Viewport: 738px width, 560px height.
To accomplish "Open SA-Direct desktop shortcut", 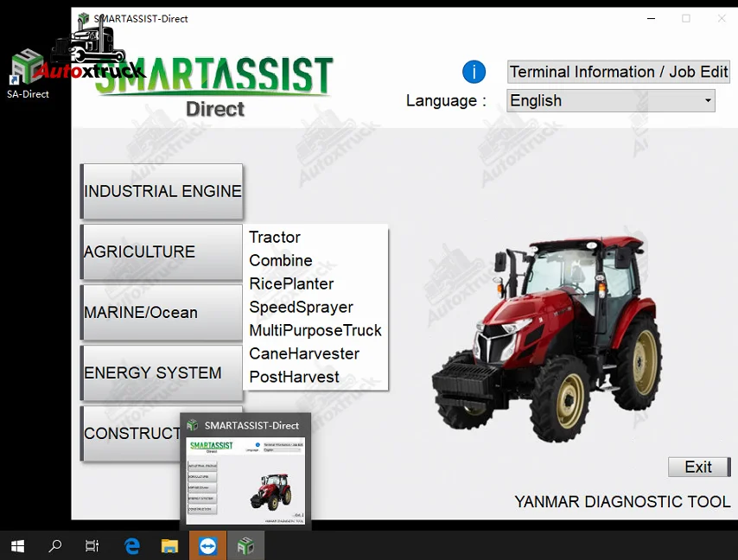I will [28, 74].
